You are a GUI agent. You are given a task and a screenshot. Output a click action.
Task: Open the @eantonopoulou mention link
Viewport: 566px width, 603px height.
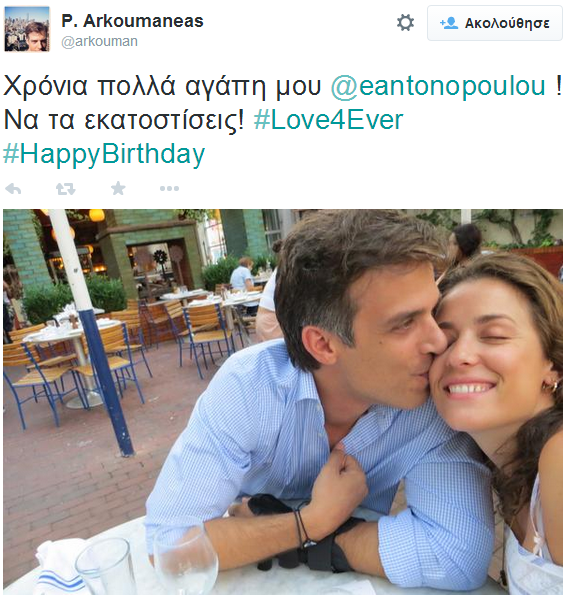(438, 86)
